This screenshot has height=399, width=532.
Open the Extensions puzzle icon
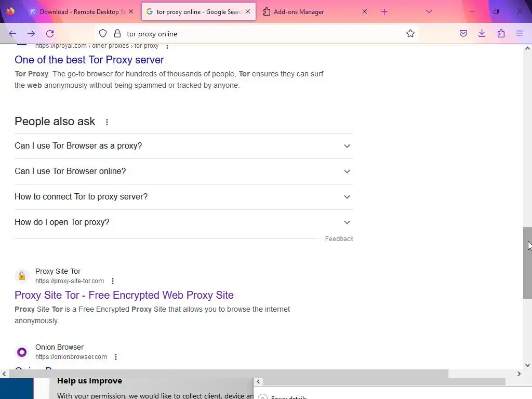click(501, 33)
